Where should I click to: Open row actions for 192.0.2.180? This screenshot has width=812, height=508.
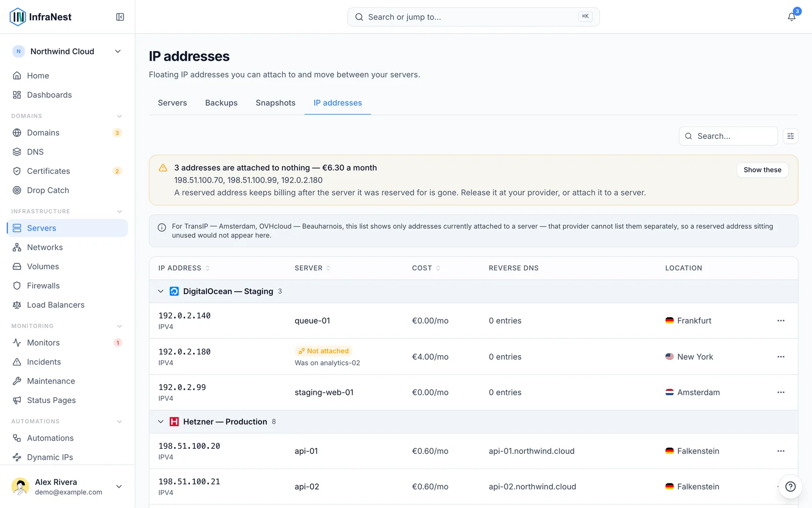click(x=781, y=357)
